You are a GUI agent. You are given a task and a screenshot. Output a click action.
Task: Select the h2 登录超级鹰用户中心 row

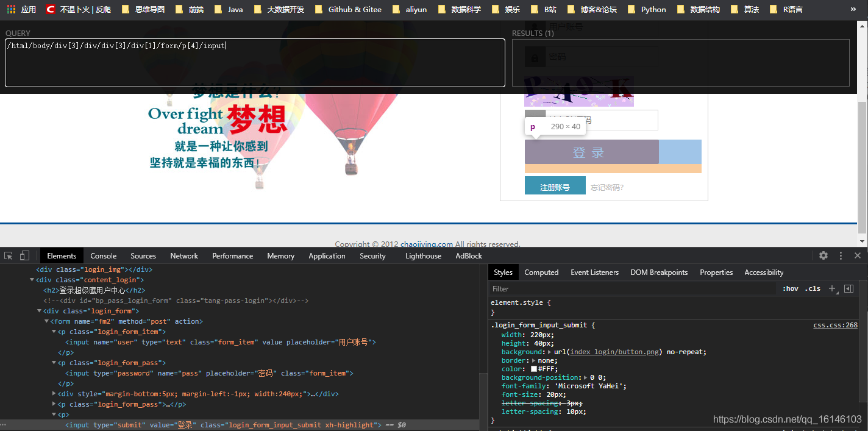pos(94,290)
